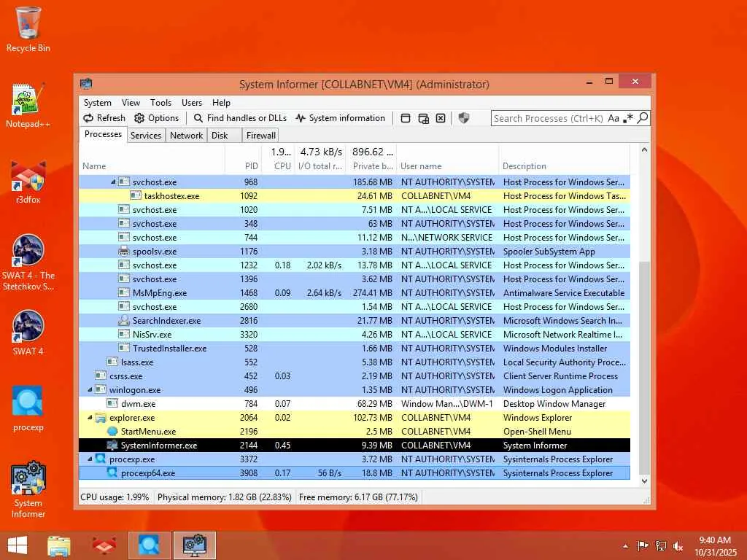Click the CPU usage status bar entry
The image size is (747, 560).
click(x=115, y=497)
